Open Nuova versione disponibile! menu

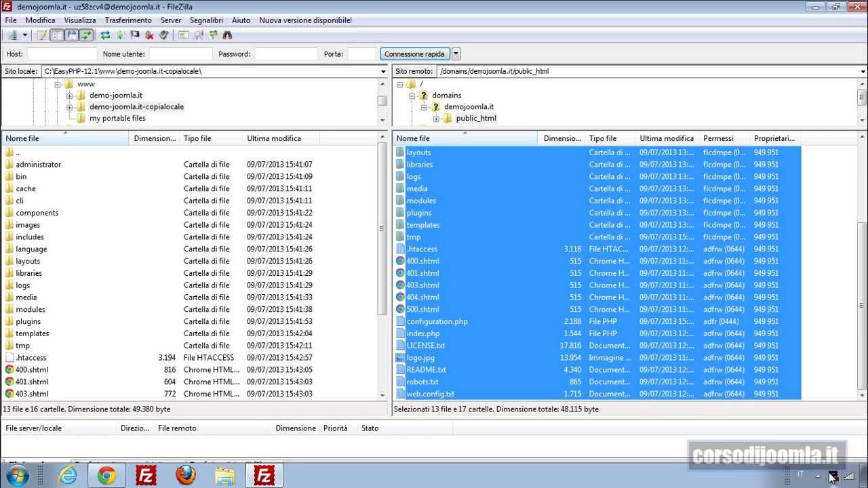(x=305, y=20)
